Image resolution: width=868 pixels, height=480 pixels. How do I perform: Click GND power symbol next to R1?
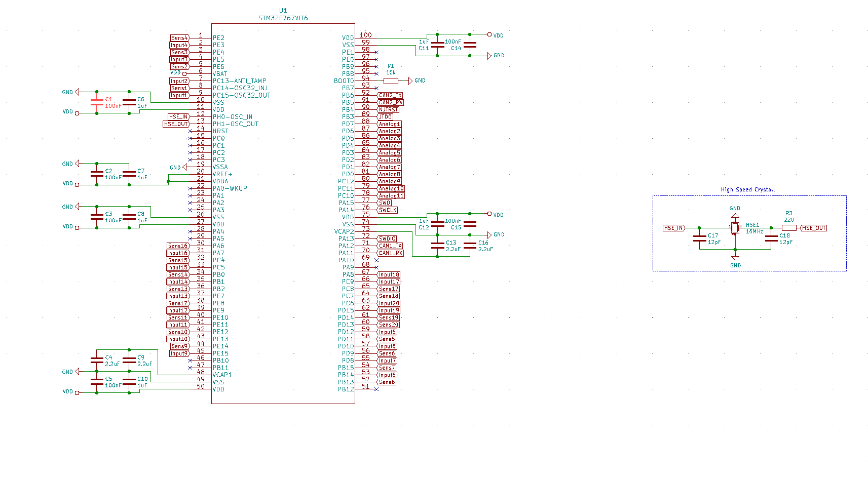[410, 81]
